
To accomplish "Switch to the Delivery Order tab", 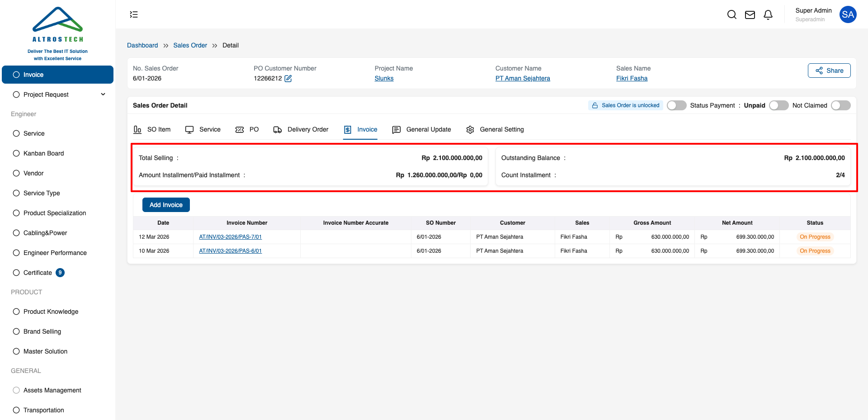I will [301, 130].
